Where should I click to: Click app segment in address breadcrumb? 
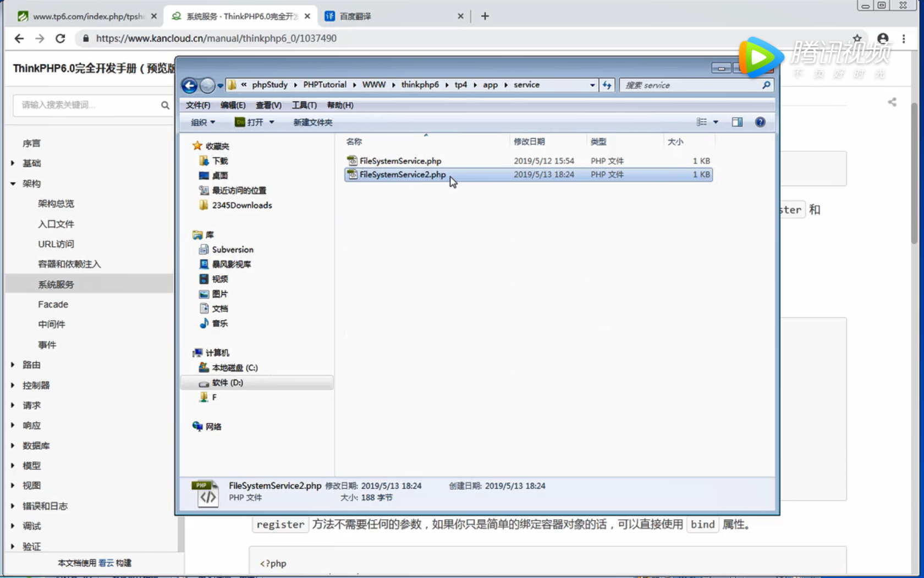click(490, 85)
